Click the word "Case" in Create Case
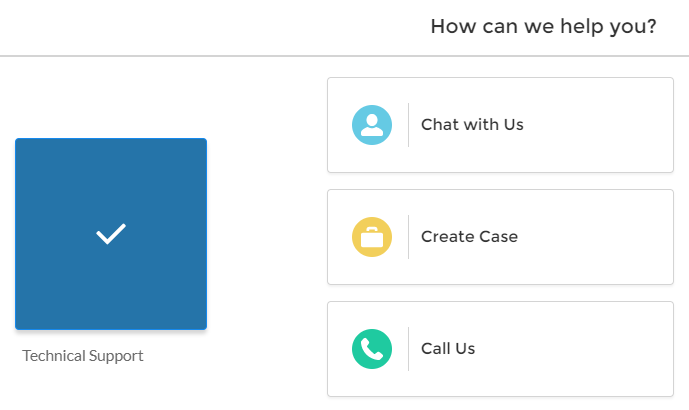Viewport: 689px width, 410px height. tap(498, 237)
